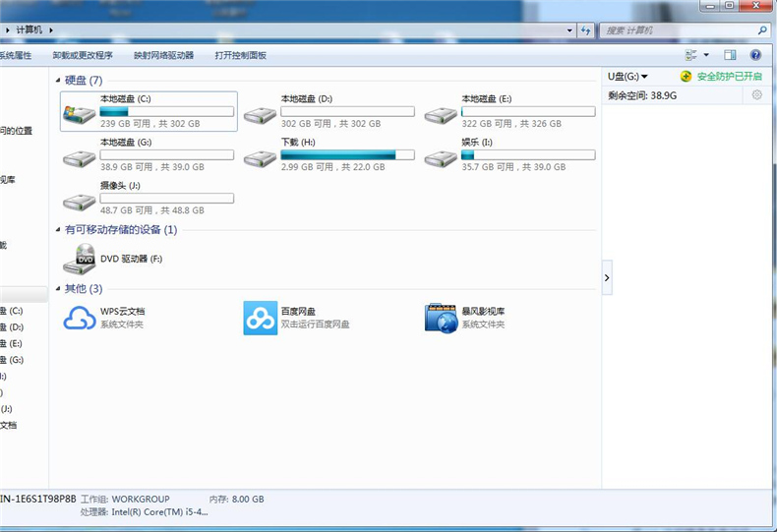Open the change view dropdown arrow
Image resolution: width=777 pixels, height=532 pixels.
[706, 55]
